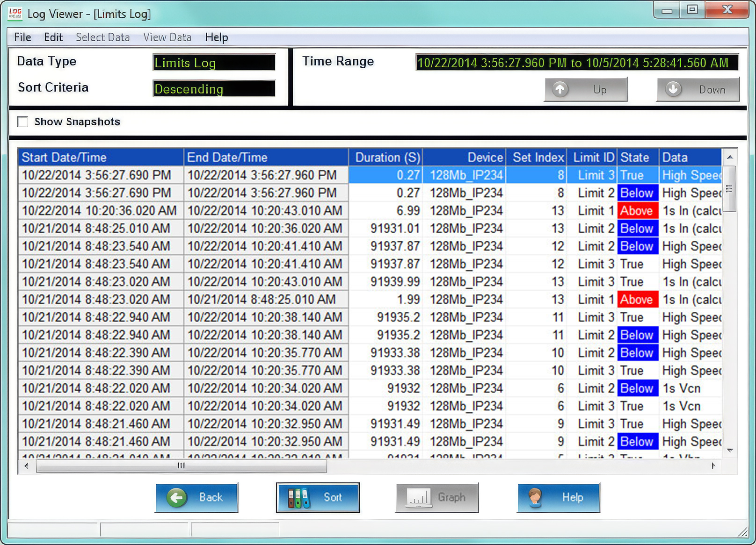
Task: Click the vertical scrollbar up arrow
Action: click(x=730, y=157)
